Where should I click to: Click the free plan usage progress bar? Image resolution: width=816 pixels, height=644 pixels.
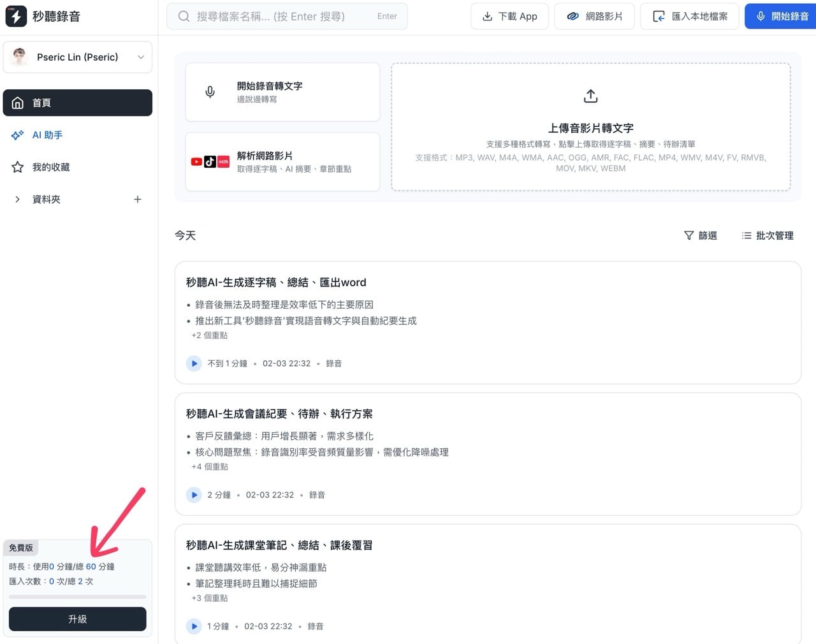tap(77, 597)
